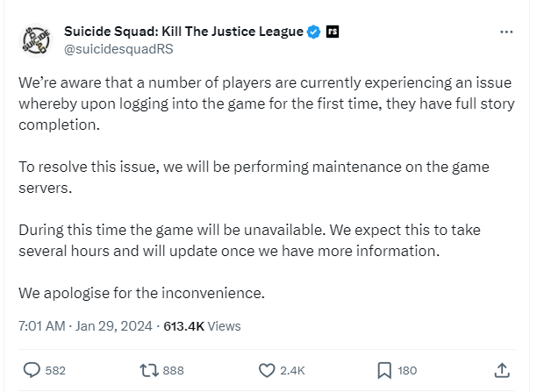Click the 180 bookmarks count
This screenshot has height=392, width=537.
407,370
